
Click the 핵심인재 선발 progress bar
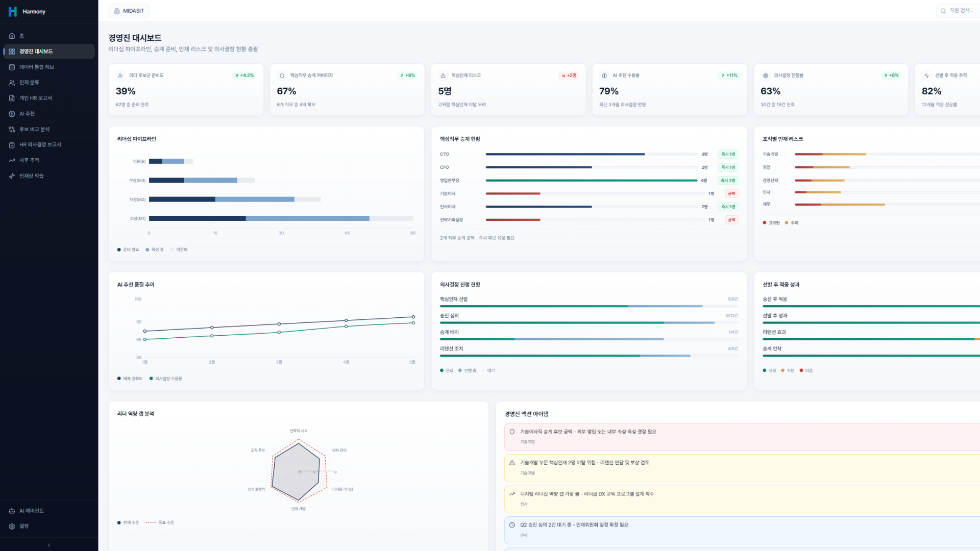(x=589, y=306)
